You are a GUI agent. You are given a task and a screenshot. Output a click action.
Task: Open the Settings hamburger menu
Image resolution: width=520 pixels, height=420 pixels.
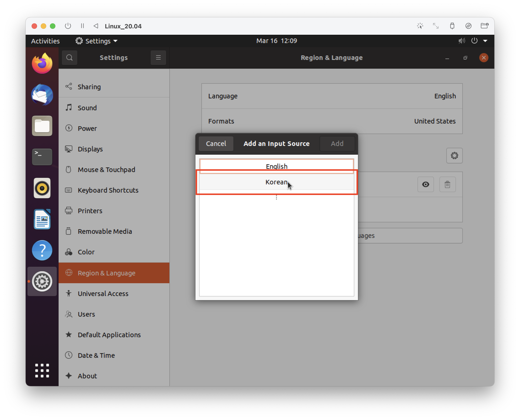pyautogui.click(x=158, y=58)
